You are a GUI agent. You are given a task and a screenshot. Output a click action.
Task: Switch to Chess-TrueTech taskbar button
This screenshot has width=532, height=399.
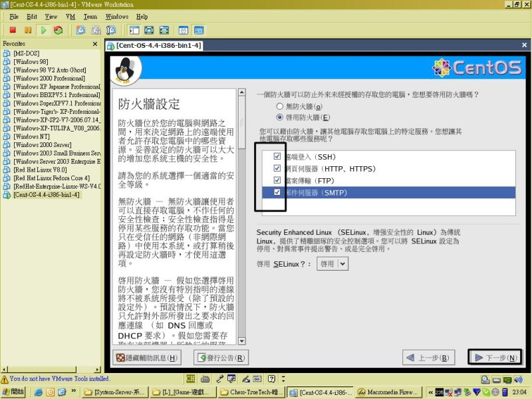coord(251,392)
